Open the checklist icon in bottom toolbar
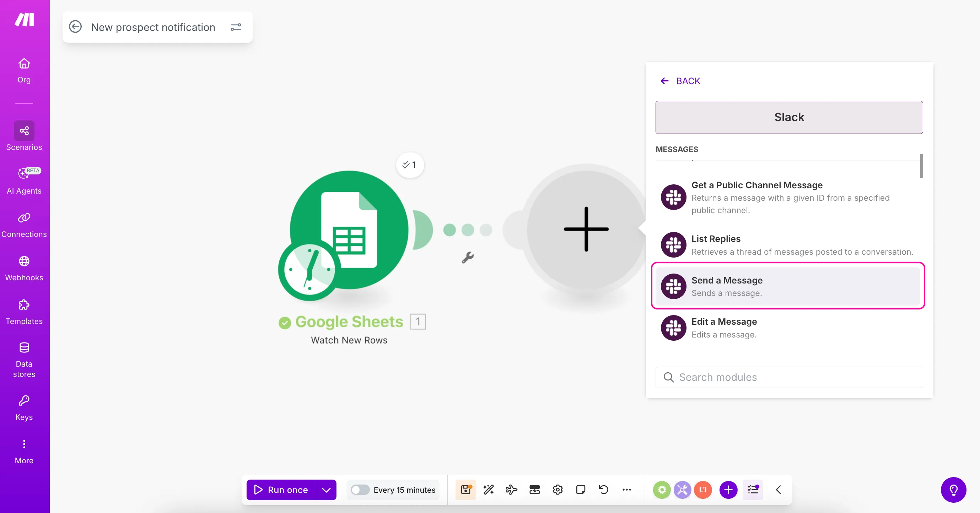 pos(753,490)
